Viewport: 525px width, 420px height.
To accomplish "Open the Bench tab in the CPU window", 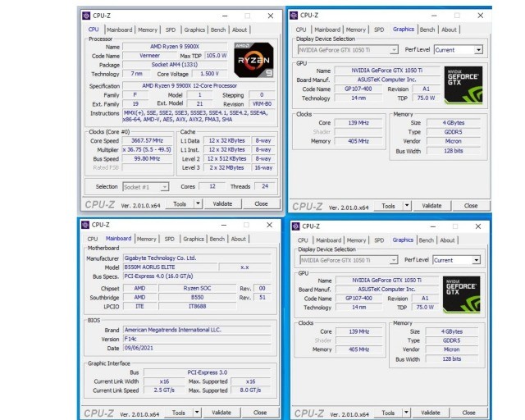I will pos(218,30).
